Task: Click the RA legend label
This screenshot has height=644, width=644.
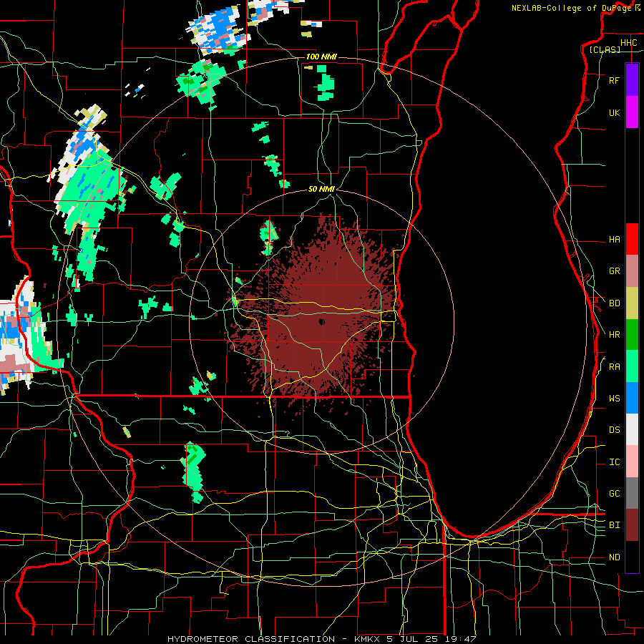Action: [614, 367]
